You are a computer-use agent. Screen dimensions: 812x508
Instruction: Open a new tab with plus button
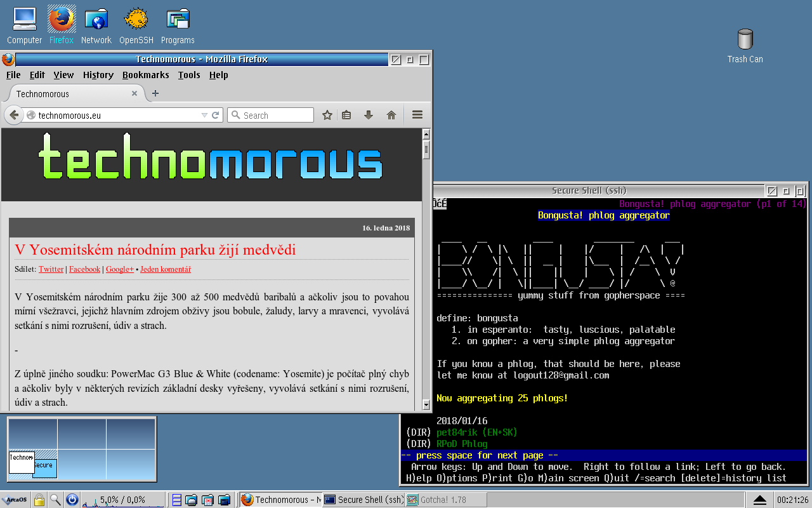click(x=155, y=93)
